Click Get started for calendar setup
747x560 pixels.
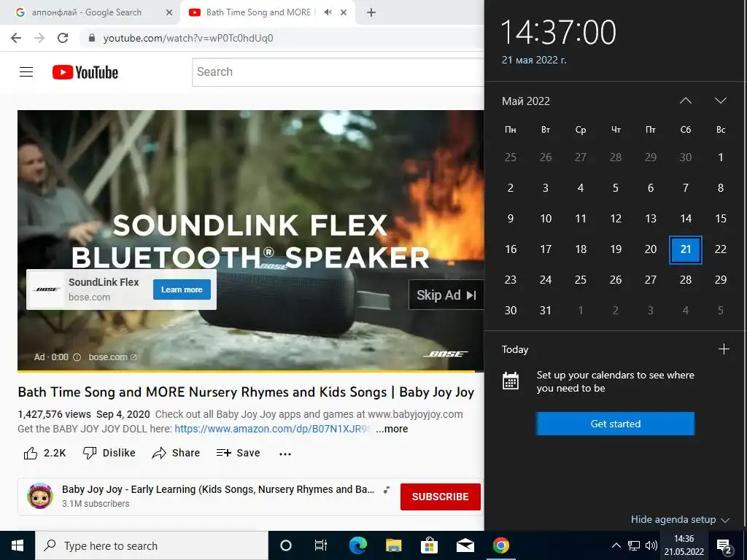(615, 424)
